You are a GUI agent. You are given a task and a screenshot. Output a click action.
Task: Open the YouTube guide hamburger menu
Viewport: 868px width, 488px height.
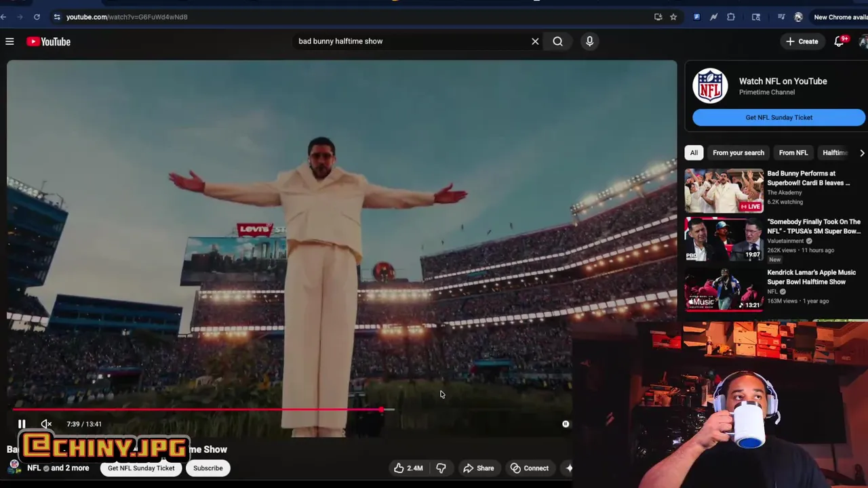coord(9,41)
